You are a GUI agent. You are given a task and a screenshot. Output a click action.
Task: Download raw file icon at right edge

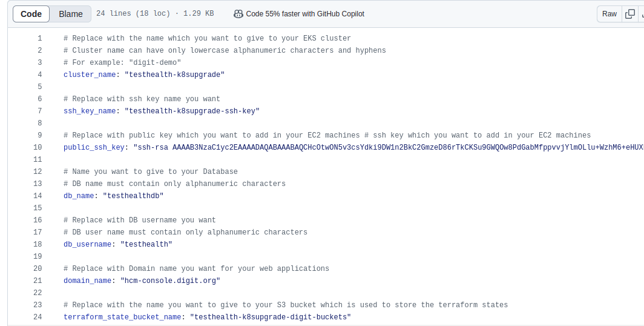click(642, 14)
